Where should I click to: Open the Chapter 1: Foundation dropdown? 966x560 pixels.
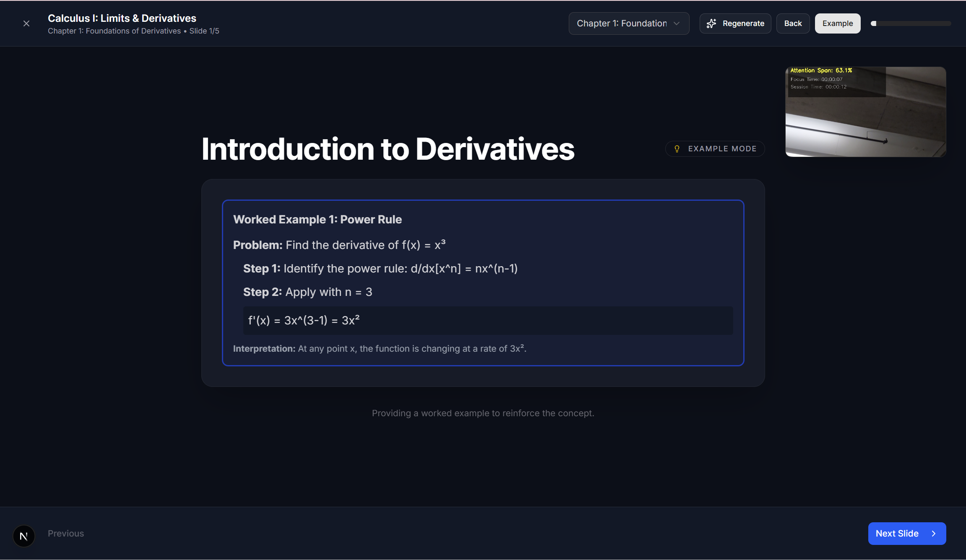(622, 23)
